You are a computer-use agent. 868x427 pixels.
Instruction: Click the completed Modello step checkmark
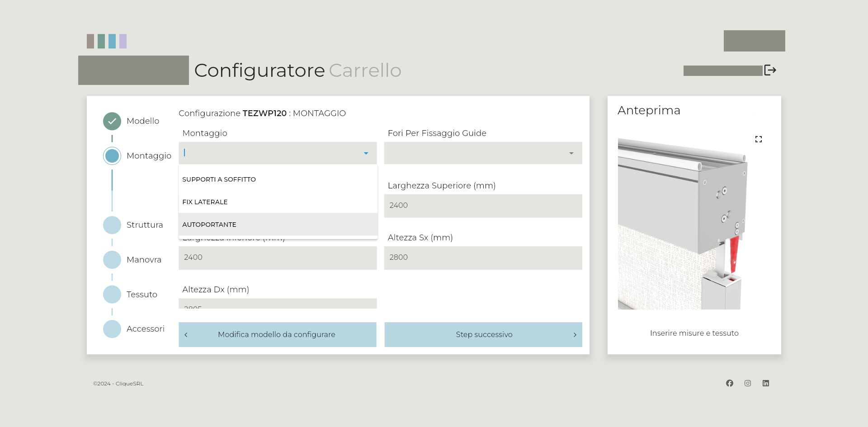pos(112,121)
